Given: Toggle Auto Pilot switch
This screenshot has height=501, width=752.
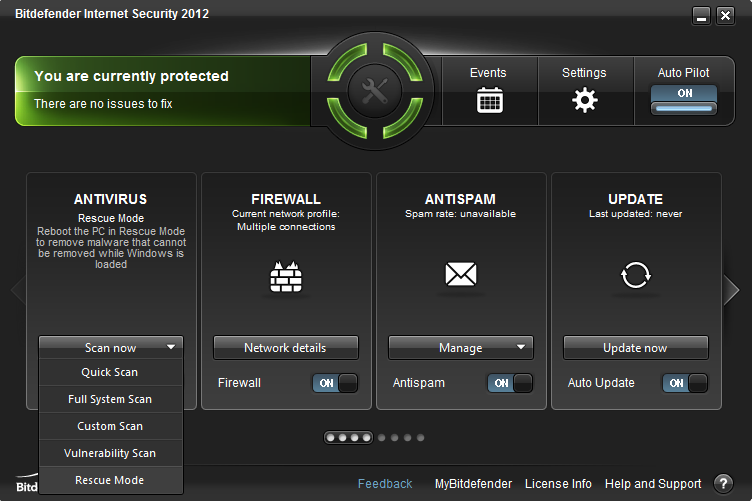Looking at the screenshot, I should (x=684, y=100).
